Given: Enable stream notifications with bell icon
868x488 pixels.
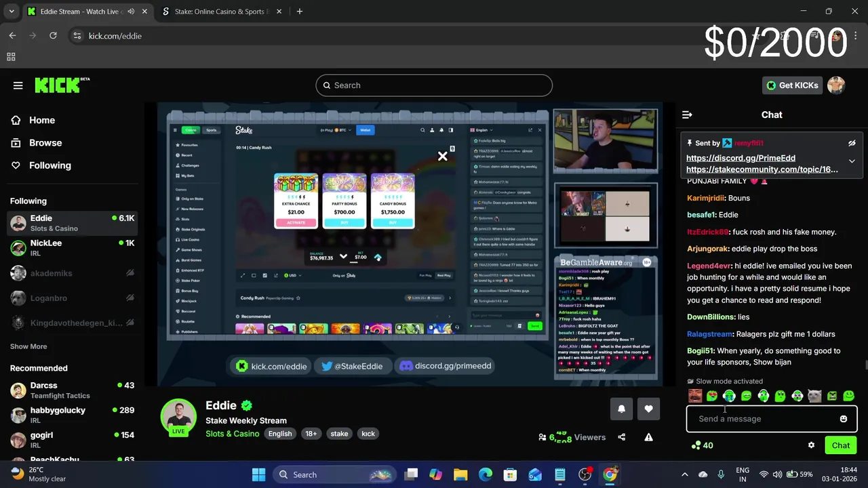Looking at the screenshot, I should (621, 409).
